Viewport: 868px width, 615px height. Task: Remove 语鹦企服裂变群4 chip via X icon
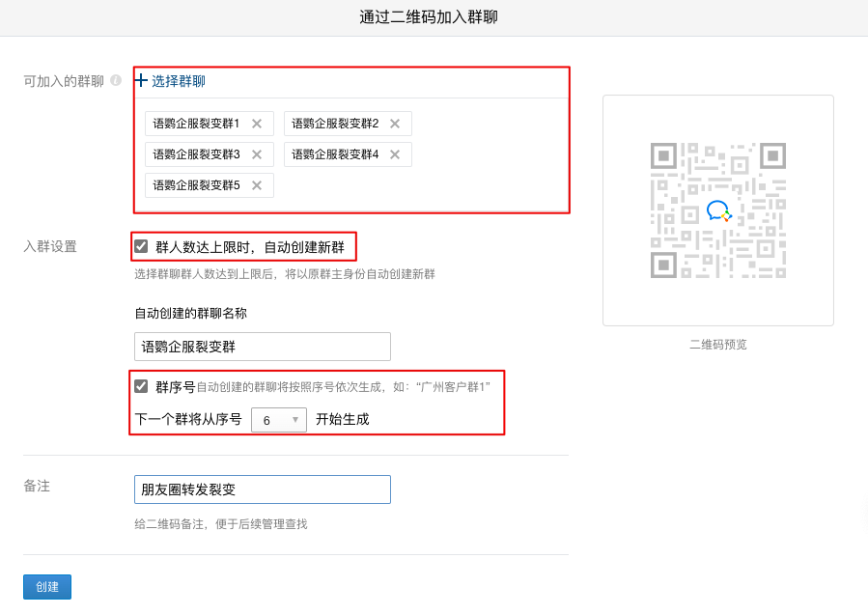click(x=395, y=154)
